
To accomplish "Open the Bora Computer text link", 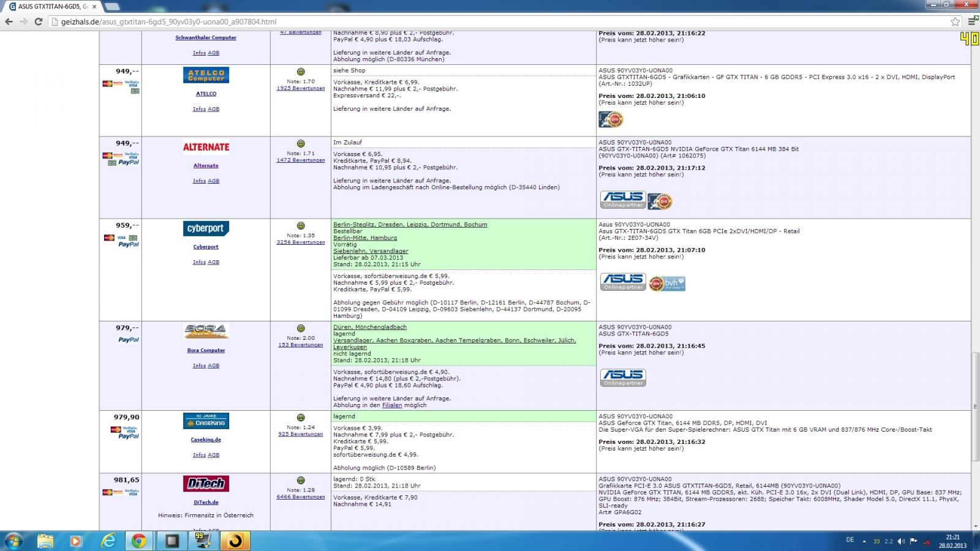I will coord(206,351).
